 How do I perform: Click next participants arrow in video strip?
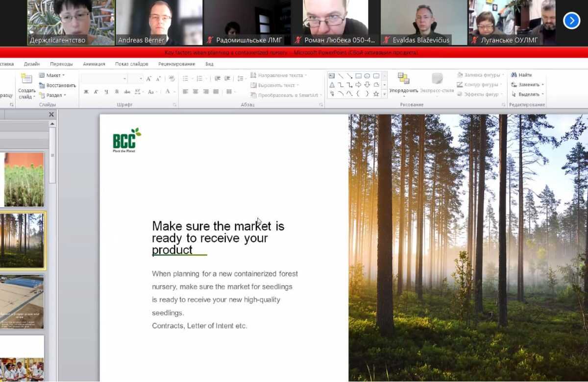(x=571, y=21)
